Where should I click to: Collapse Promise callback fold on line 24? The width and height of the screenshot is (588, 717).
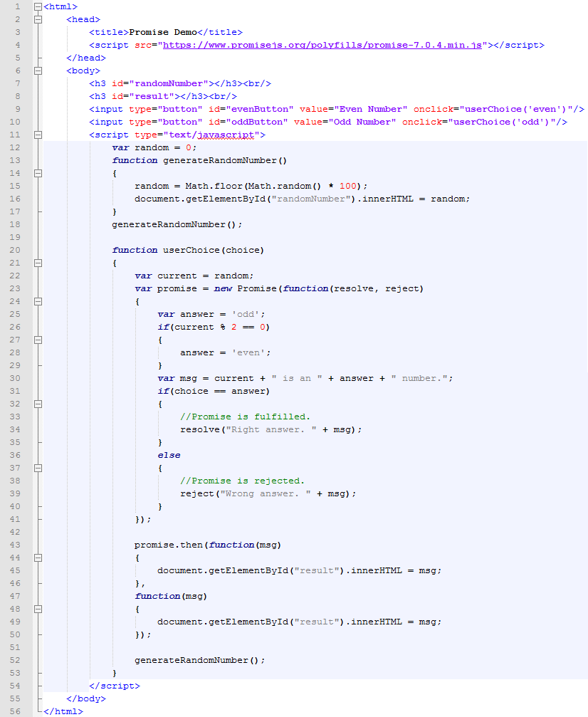pos(38,301)
